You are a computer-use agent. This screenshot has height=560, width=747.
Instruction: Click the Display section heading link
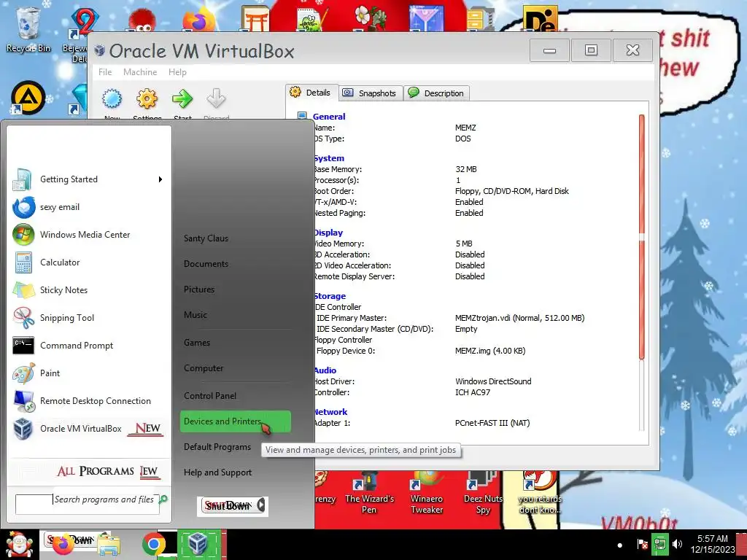click(x=328, y=233)
